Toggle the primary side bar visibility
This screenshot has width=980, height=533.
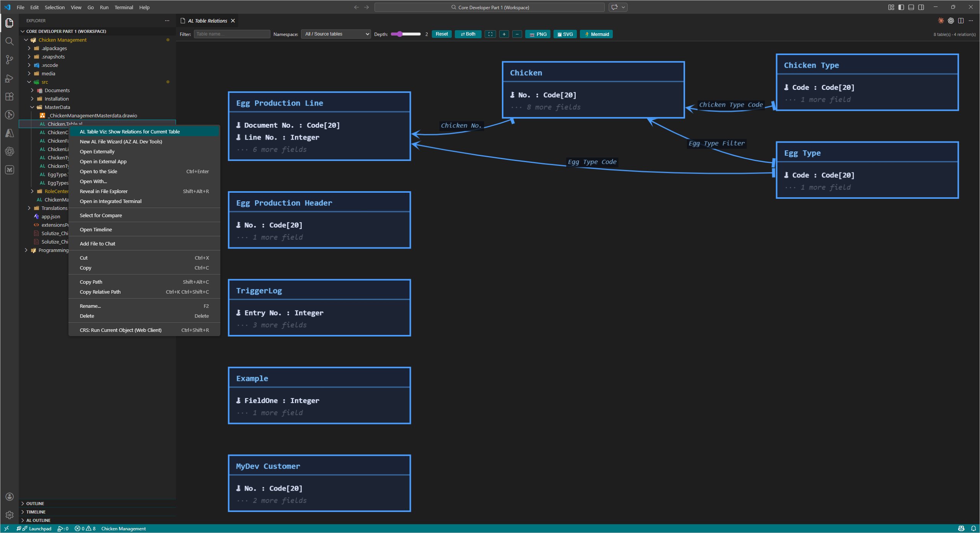tap(901, 7)
